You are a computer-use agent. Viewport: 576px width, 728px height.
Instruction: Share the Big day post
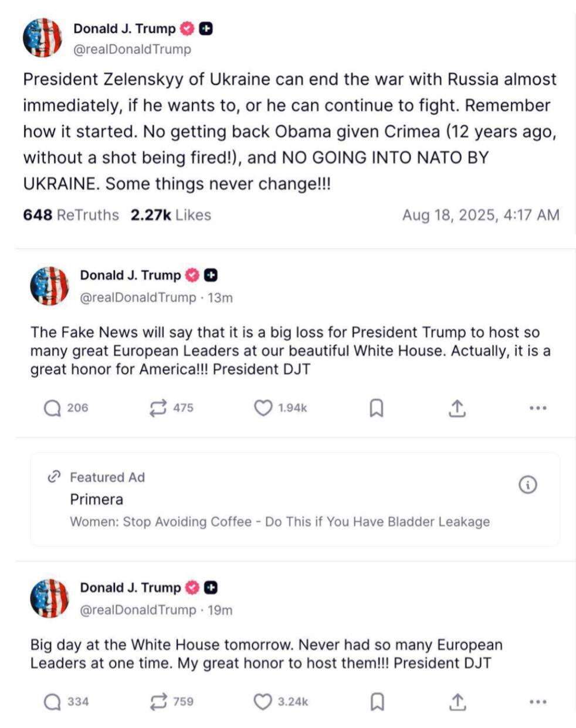[x=458, y=702]
